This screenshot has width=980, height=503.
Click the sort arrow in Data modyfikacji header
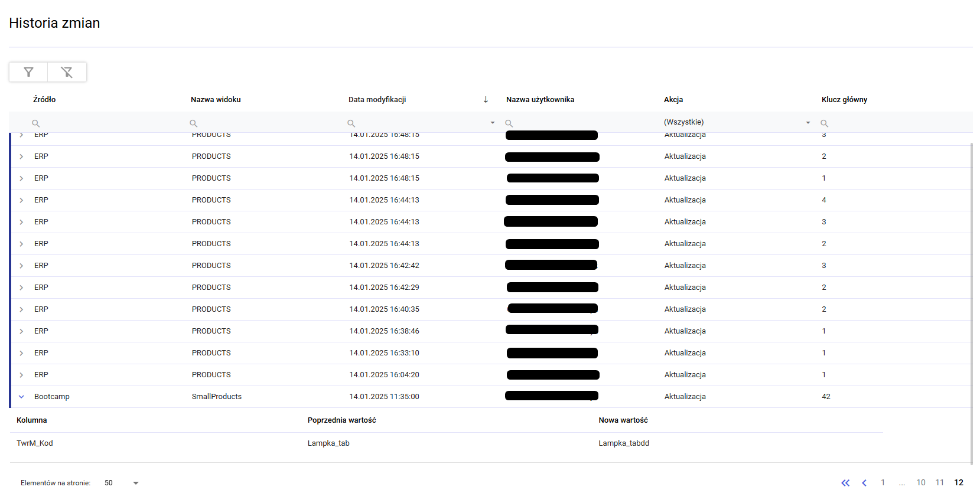click(x=486, y=99)
